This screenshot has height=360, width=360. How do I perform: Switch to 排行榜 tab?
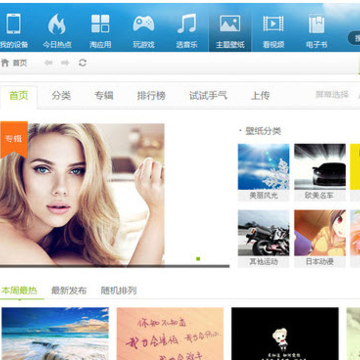tap(151, 96)
